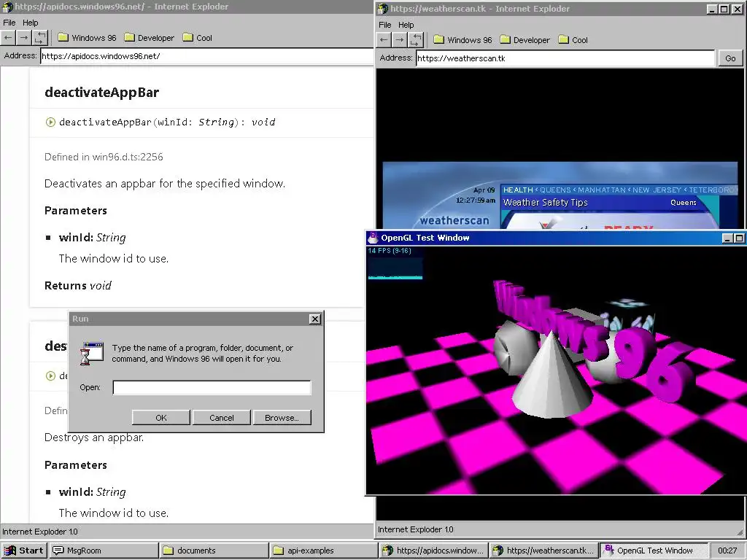Go forward in the apidocs browser window
747x560 pixels.
24,38
